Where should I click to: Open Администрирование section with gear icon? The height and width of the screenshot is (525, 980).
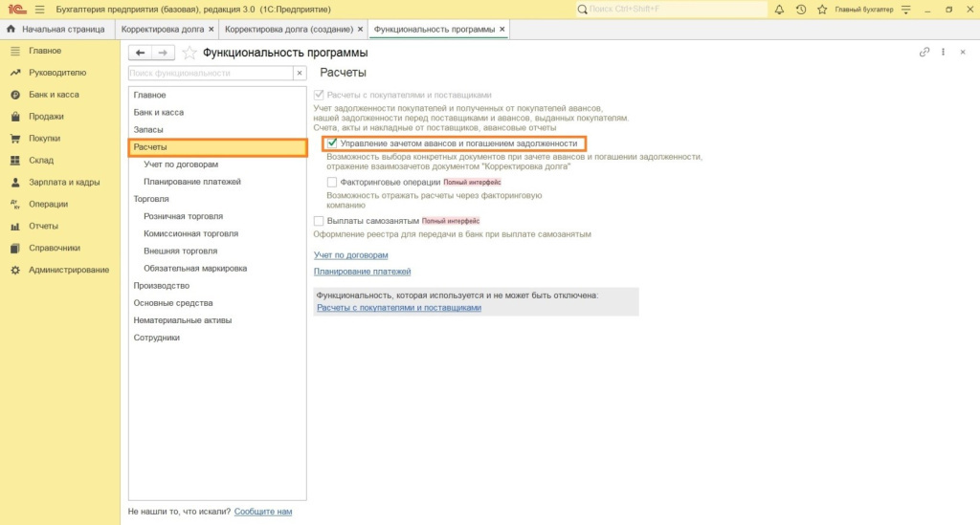click(68, 270)
